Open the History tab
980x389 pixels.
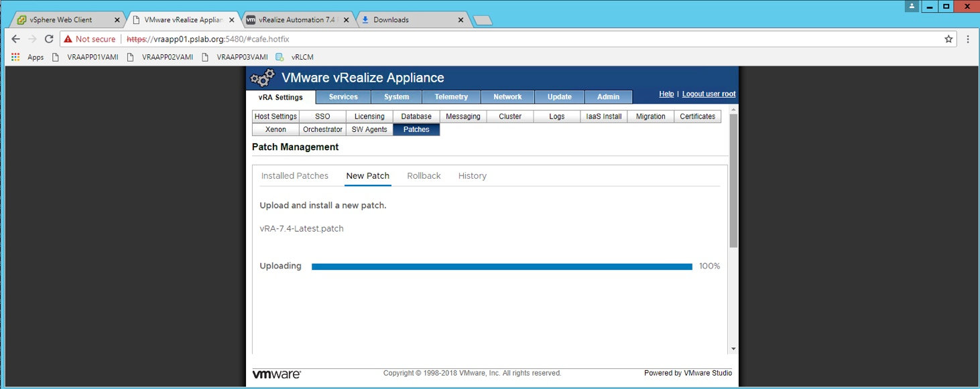coord(473,175)
